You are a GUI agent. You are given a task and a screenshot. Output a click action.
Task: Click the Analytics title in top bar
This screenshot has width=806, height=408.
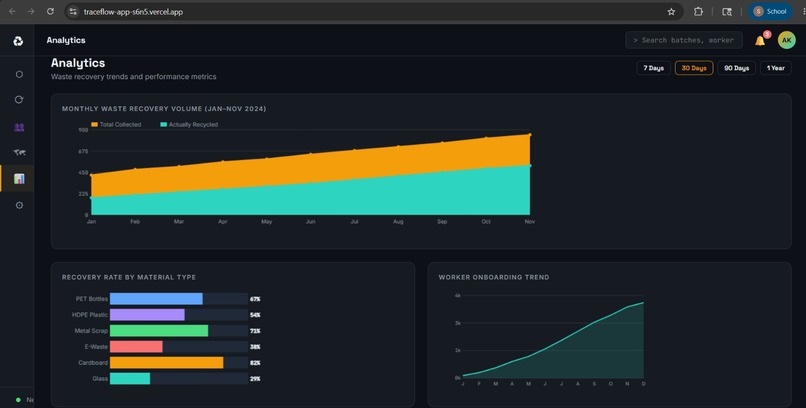pyautogui.click(x=66, y=40)
